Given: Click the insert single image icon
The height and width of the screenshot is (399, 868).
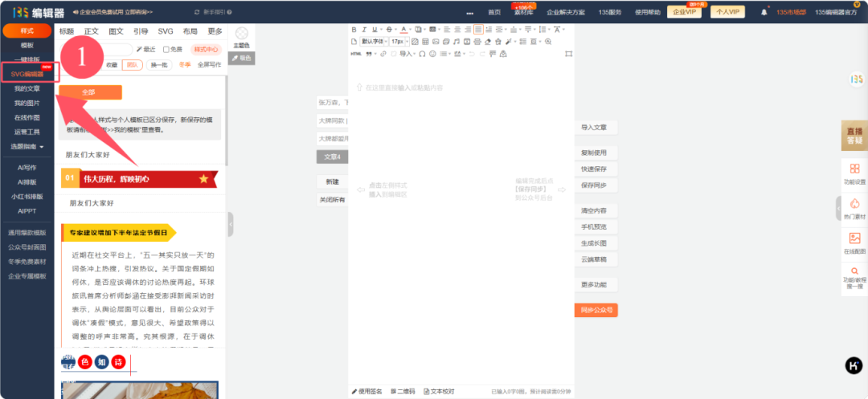Looking at the screenshot, I should [x=436, y=42].
